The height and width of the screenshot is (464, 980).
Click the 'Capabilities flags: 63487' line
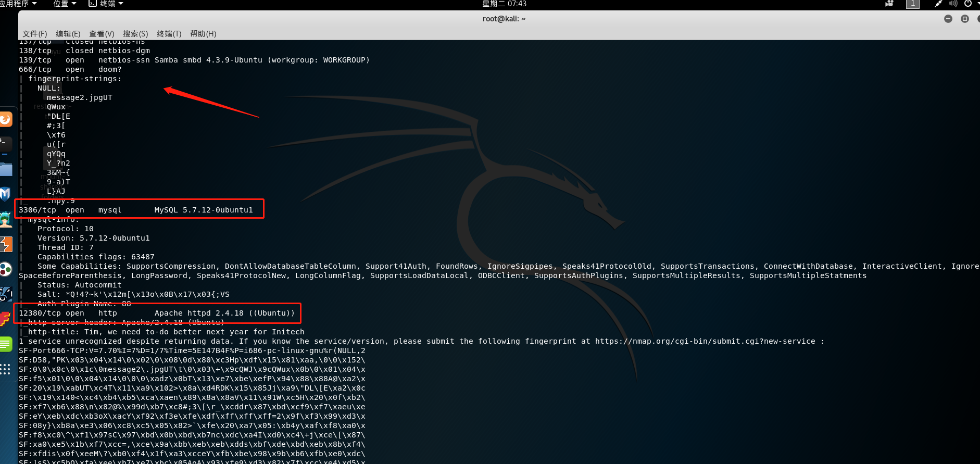[96, 257]
